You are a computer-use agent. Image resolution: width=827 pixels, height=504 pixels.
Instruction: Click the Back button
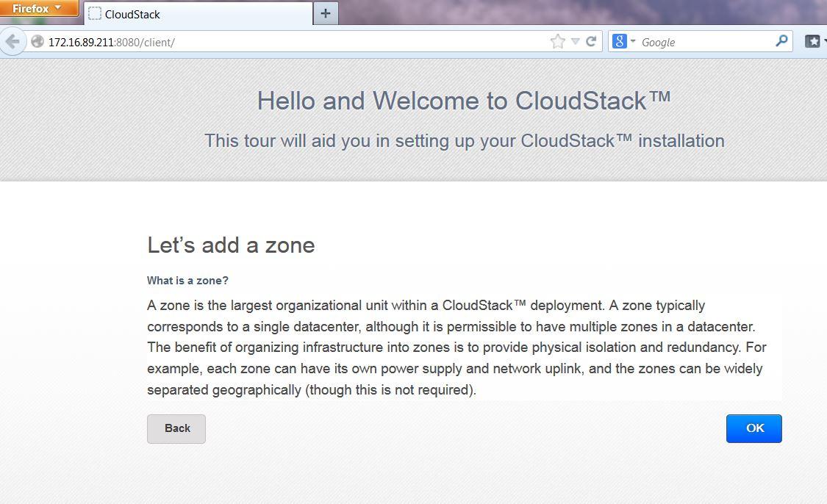pyautogui.click(x=176, y=428)
